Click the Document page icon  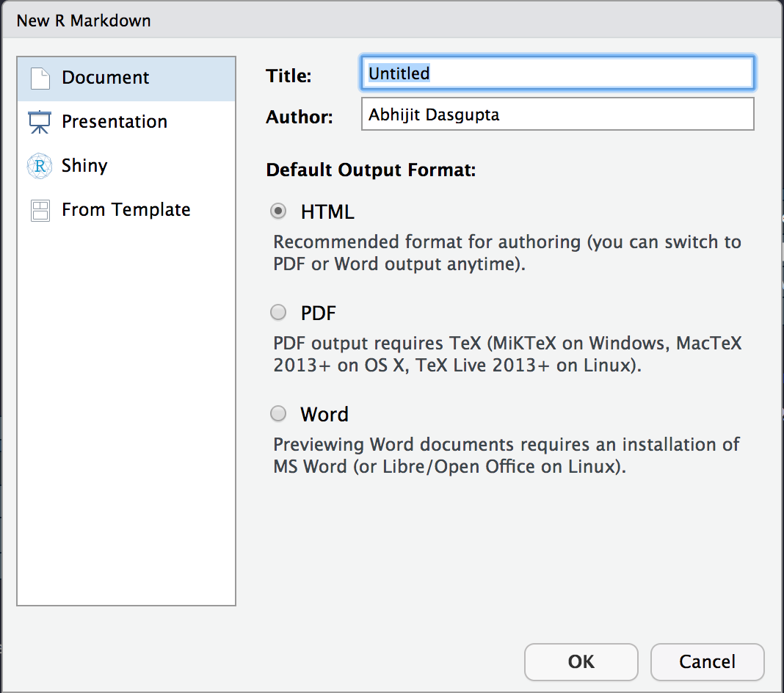(x=40, y=79)
